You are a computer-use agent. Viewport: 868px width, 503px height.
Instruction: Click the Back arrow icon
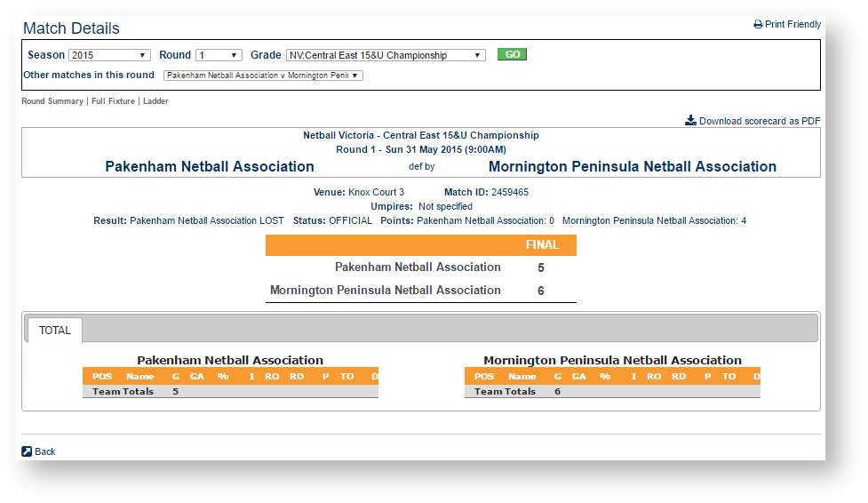coord(27,451)
